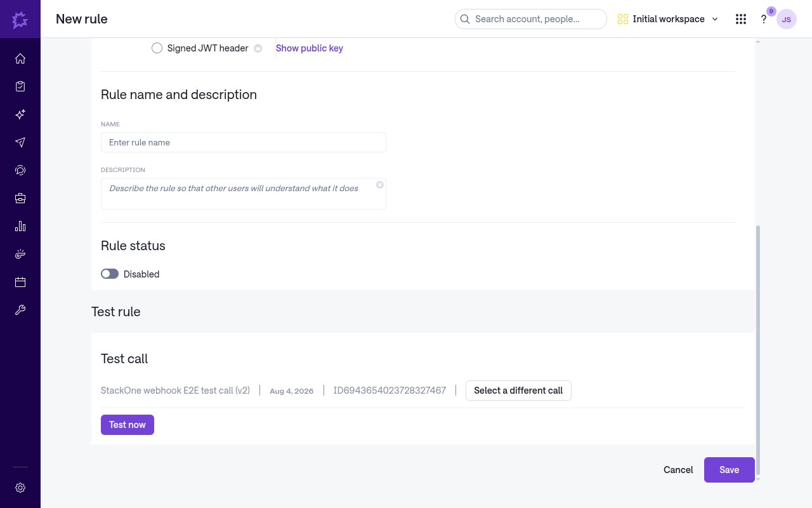Toggle the Disabled rule status switch
Screen dimensions: 812x508
tap(110, 274)
